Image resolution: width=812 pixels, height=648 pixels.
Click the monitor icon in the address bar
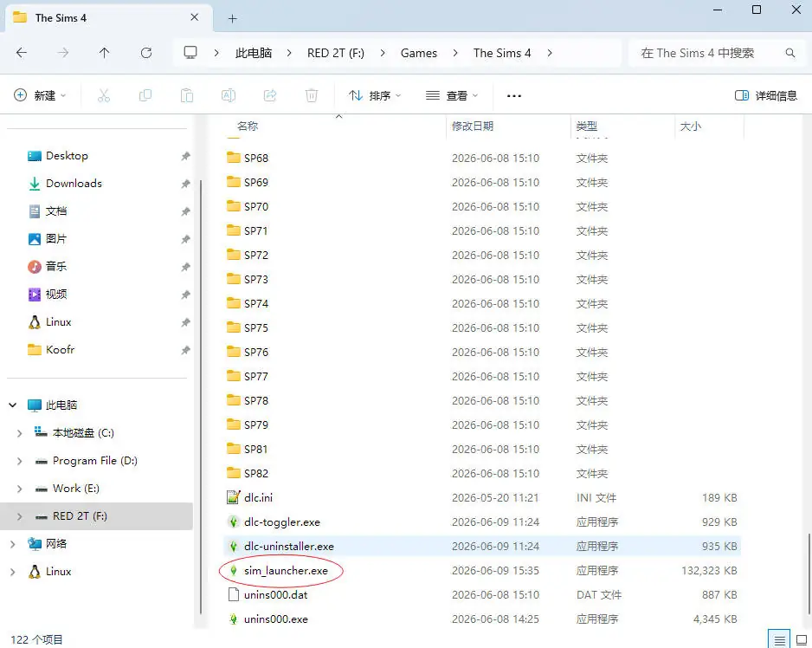(x=190, y=52)
